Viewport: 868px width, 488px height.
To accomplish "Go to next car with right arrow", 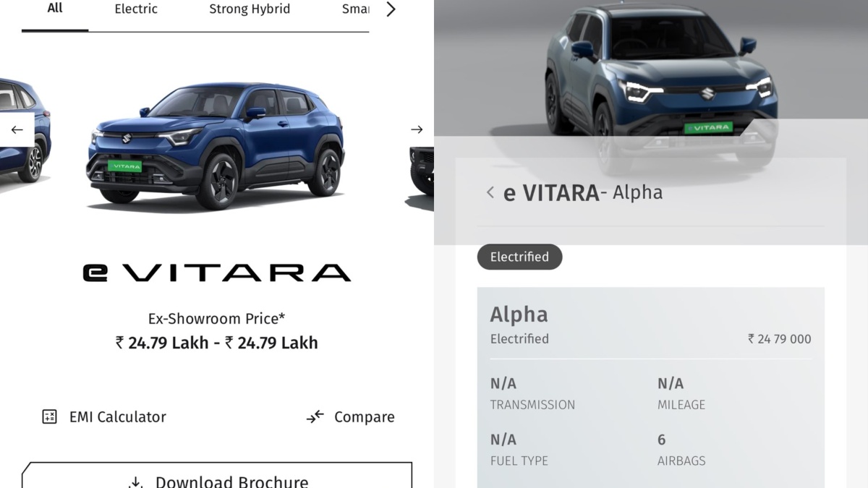I will (417, 129).
